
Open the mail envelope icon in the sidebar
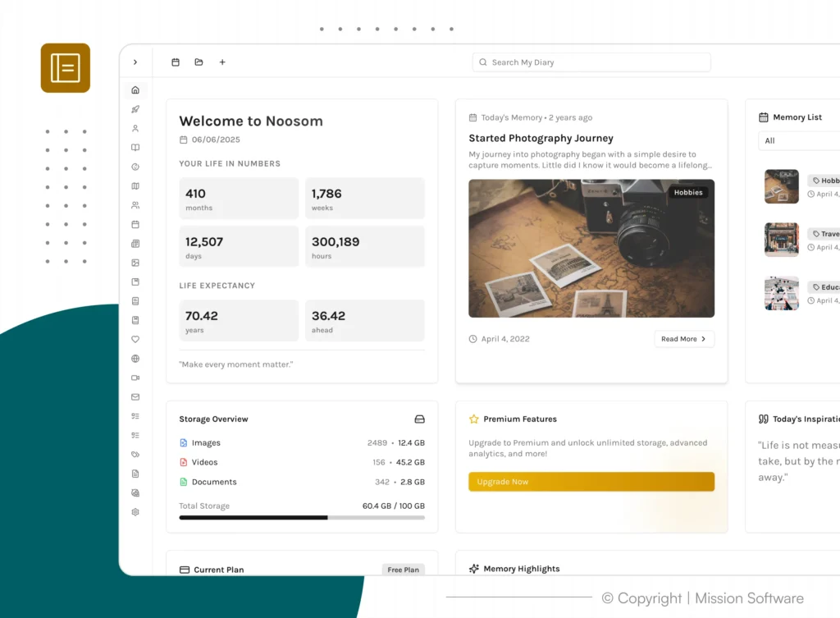[x=135, y=397]
